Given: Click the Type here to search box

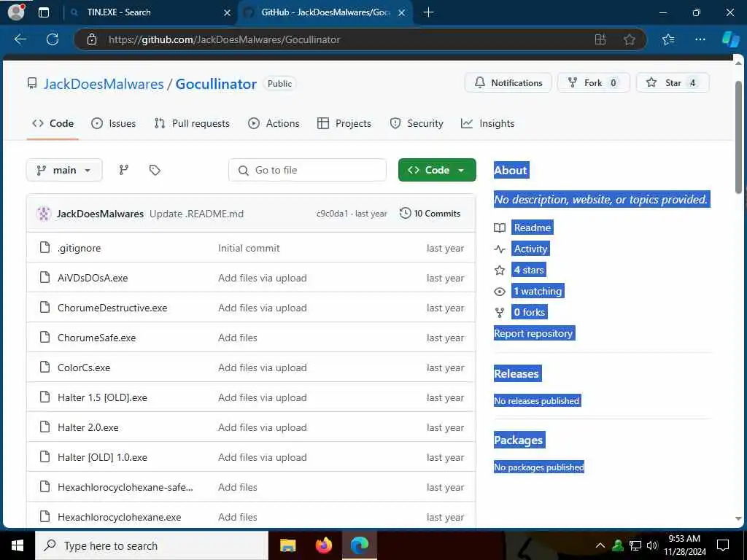Looking at the screenshot, I should pos(152,545).
